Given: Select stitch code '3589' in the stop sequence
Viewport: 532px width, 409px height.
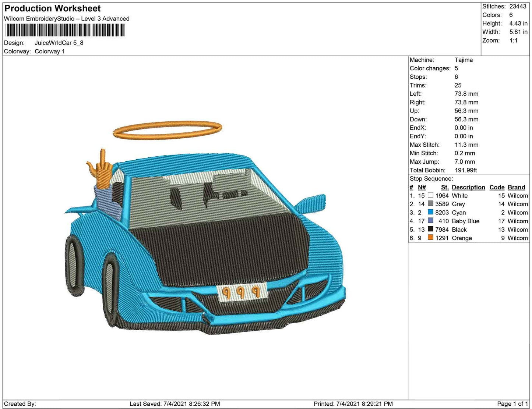Looking at the screenshot, I should pos(442,204).
